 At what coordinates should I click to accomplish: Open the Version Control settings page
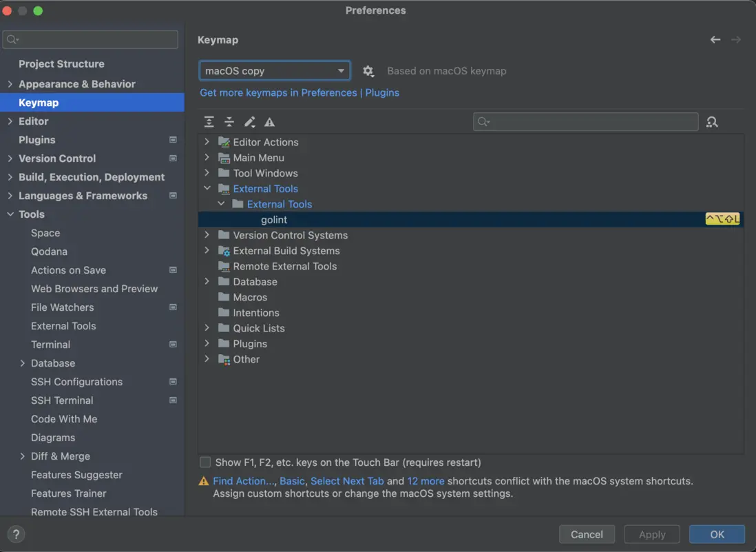coord(57,159)
